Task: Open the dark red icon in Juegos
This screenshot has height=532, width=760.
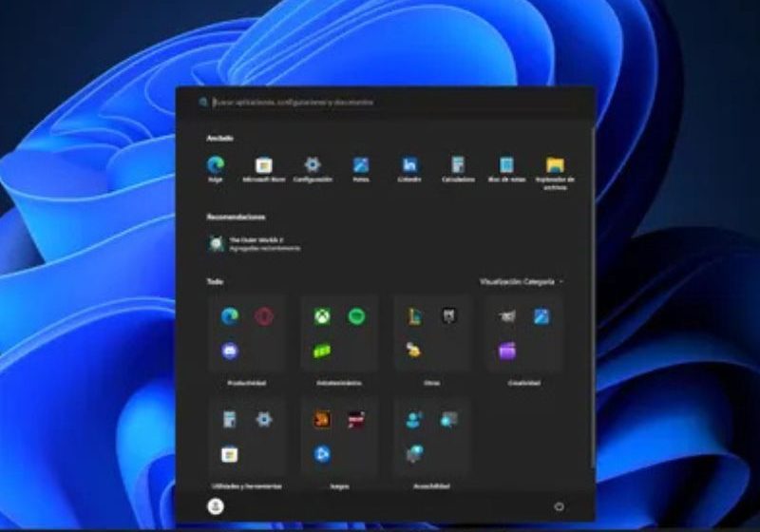Action: click(x=357, y=420)
